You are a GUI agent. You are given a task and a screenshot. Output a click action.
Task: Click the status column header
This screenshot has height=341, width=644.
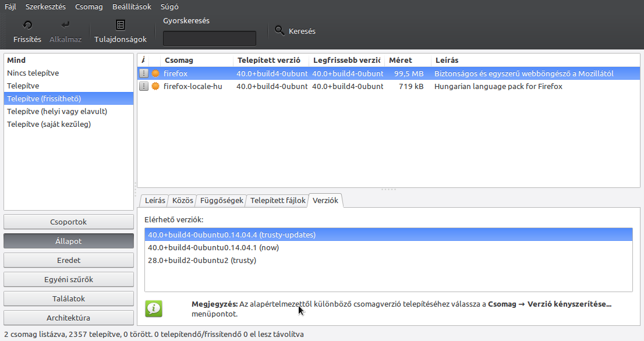tap(143, 61)
